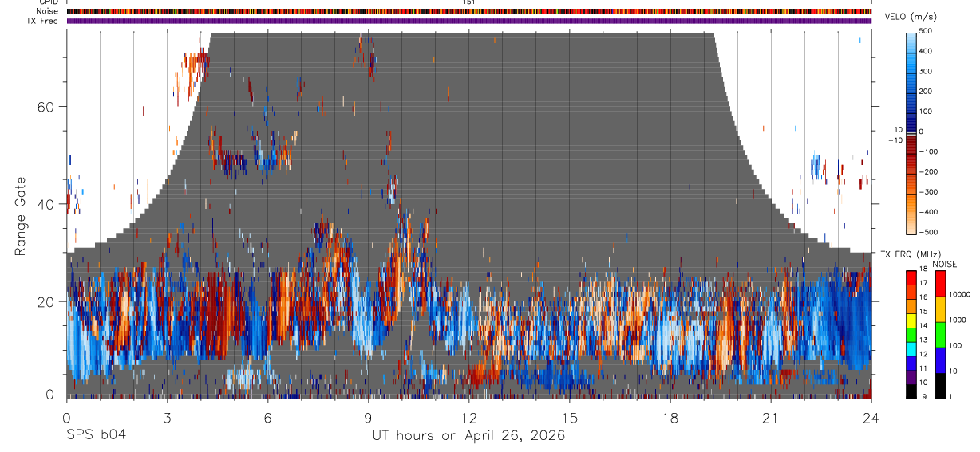
Task: Click the TX FRQ (MHz) color bar
Action: point(911,335)
